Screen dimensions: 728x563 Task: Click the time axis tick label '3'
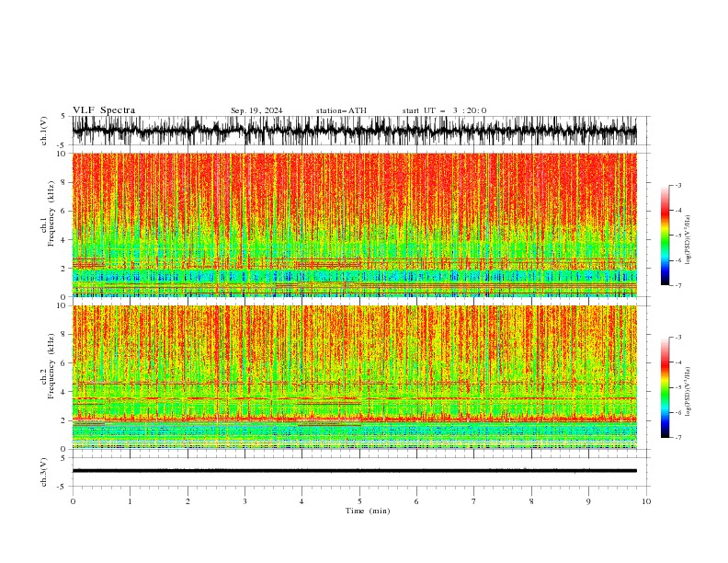coord(245,501)
